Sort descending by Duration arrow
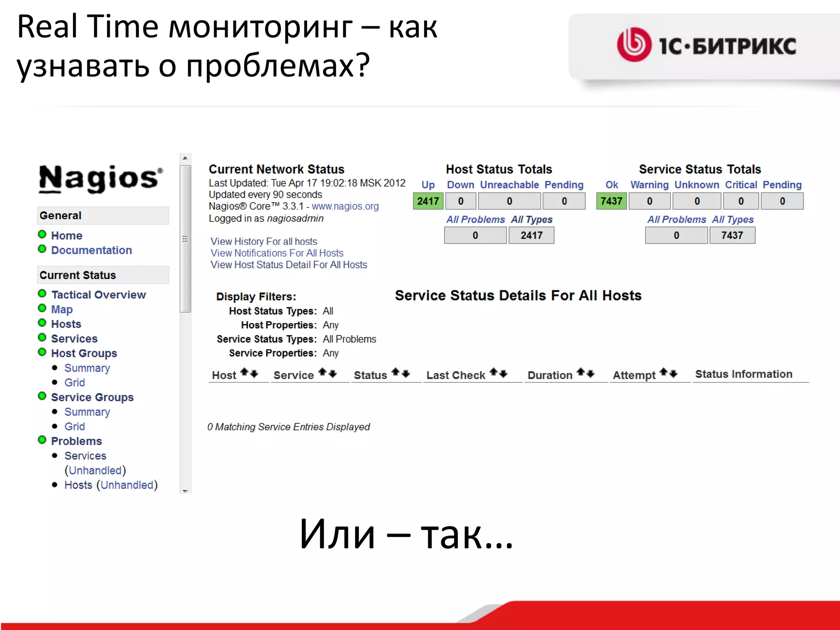This screenshot has height=630, width=840. click(x=591, y=374)
